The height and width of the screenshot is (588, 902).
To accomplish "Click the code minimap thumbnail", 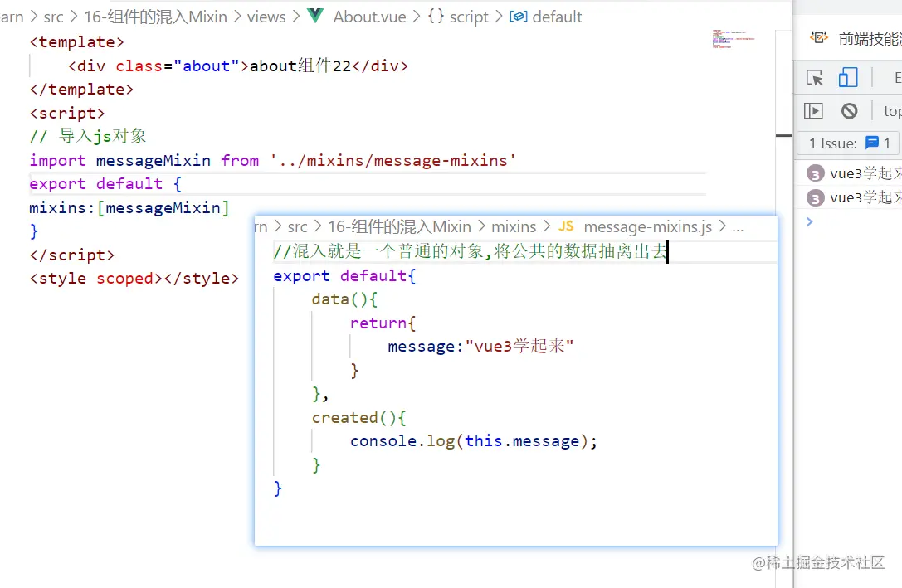I will 734,39.
